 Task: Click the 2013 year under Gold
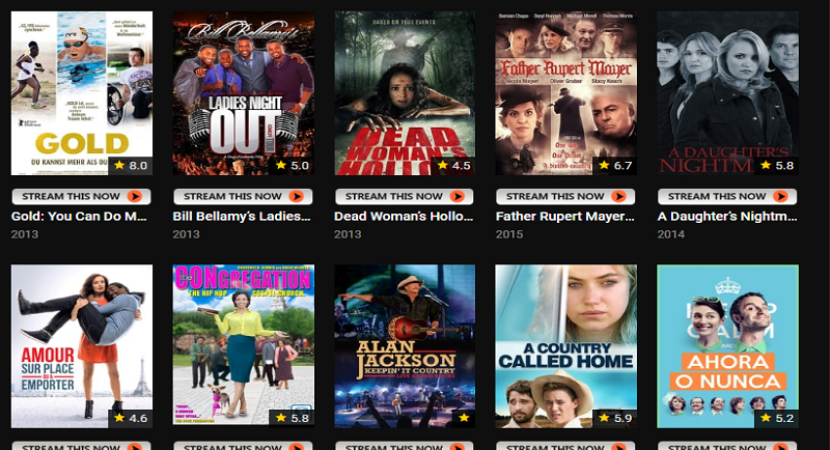(x=24, y=234)
